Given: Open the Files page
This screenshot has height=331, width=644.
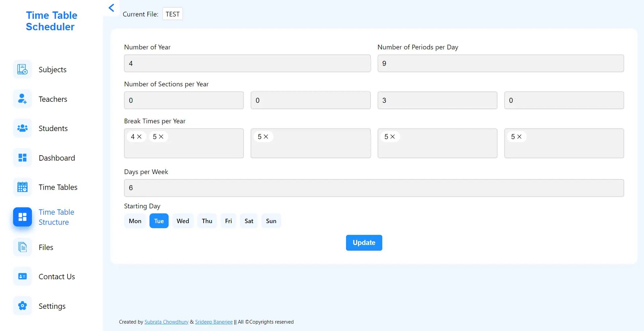Looking at the screenshot, I should point(46,247).
